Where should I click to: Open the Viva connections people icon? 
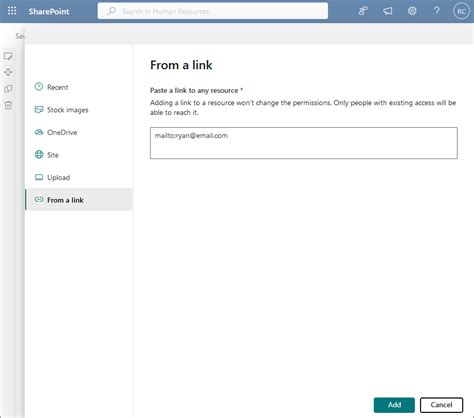(363, 11)
